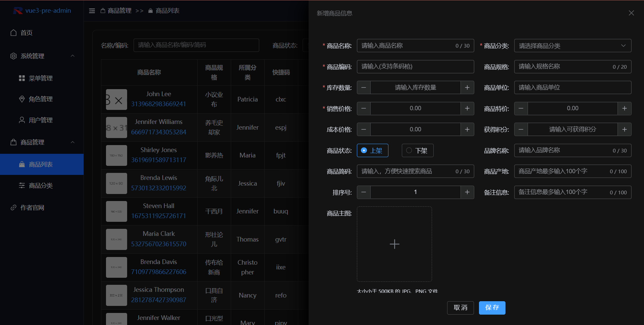Decrease 排序号 with the minus button
The height and width of the screenshot is (325, 644).
point(364,192)
